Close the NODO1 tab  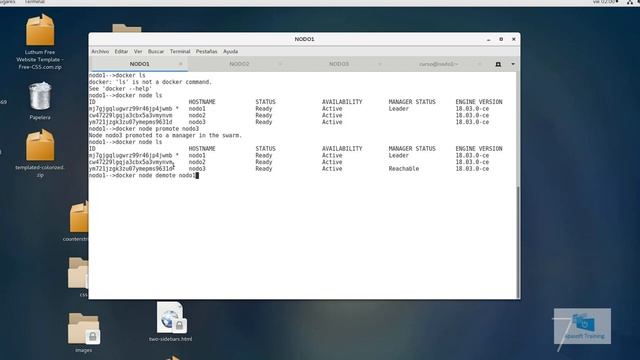(x=180, y=64)
